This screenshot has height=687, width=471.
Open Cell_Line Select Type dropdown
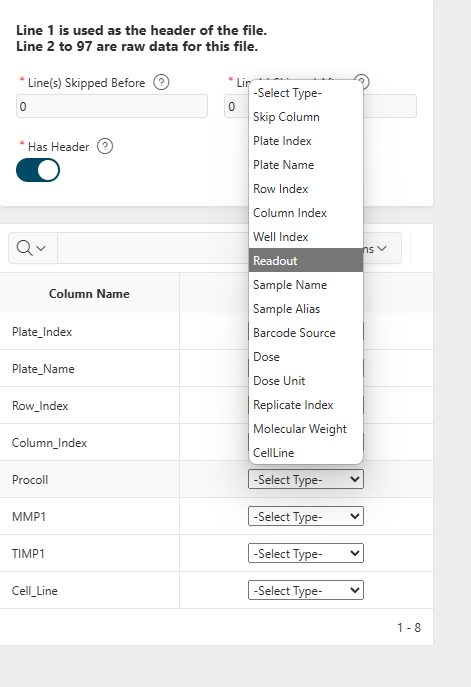click(x=306, y=590)
